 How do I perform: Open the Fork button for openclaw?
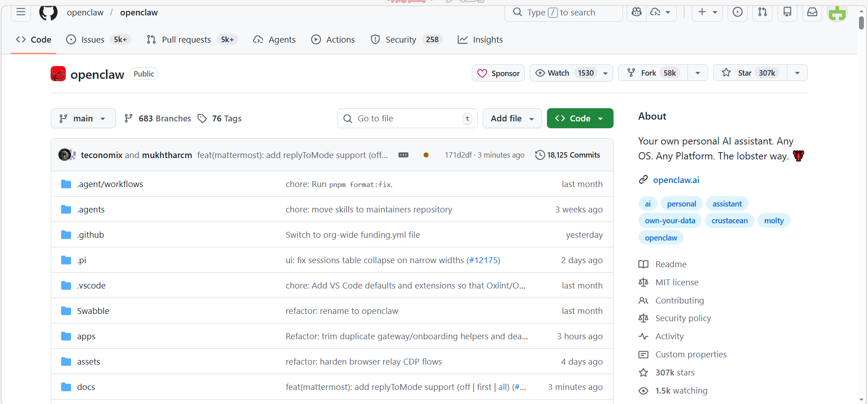point(653,73)
